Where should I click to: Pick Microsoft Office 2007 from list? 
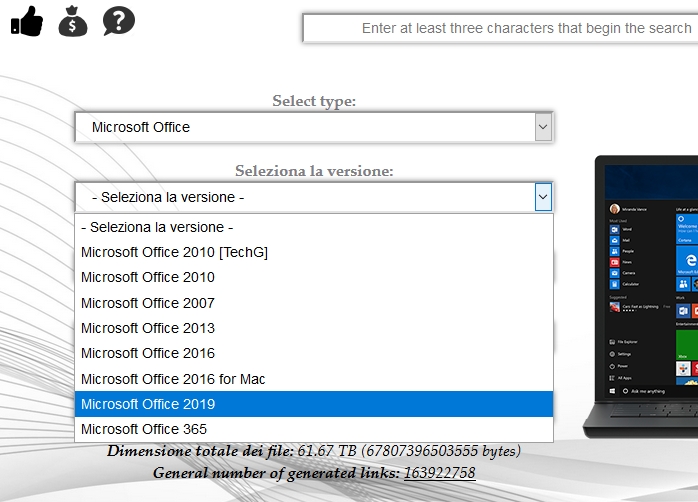point(314,303)
